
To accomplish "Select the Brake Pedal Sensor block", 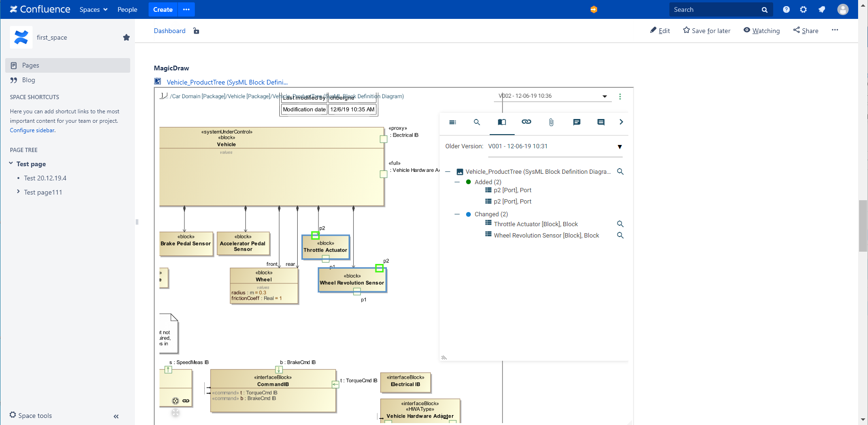I will [186, 244].
